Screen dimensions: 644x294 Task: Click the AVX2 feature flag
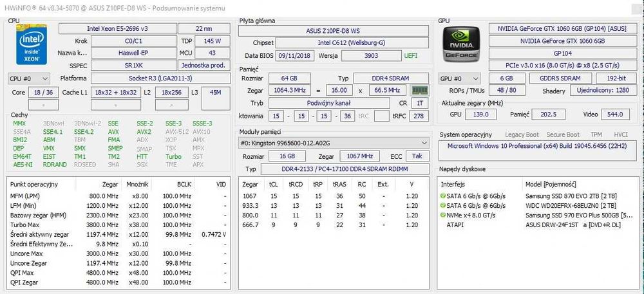click(144, 132)
